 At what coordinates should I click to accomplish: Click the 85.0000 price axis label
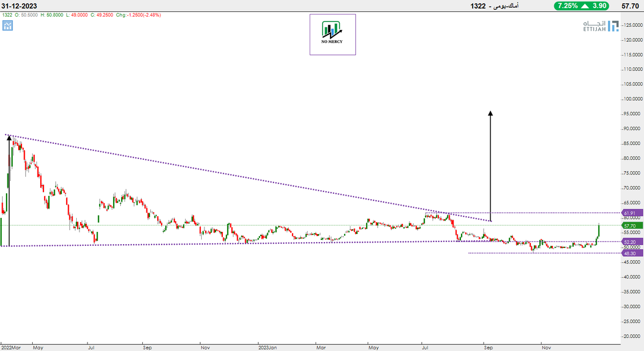(633, 144)
